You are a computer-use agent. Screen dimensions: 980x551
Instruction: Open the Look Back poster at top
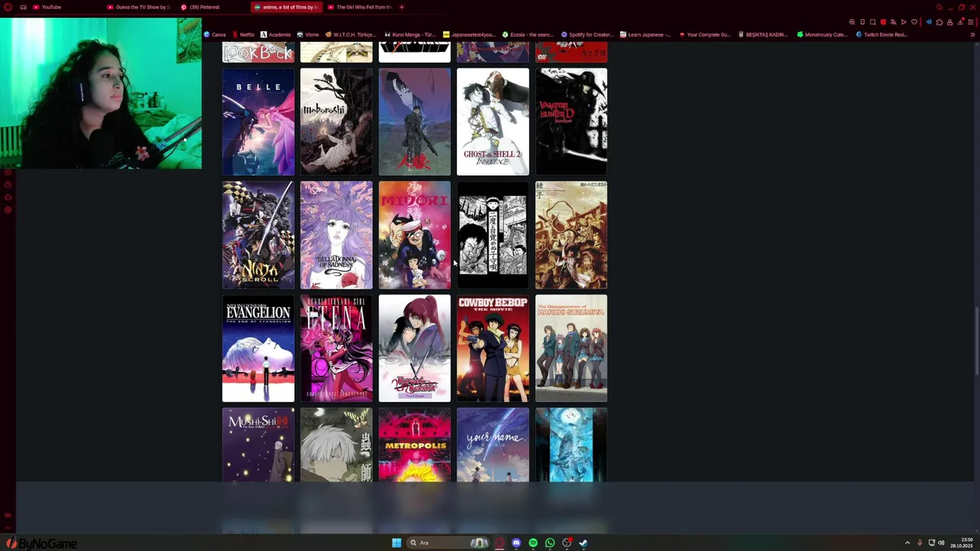[x=258, y=52]
